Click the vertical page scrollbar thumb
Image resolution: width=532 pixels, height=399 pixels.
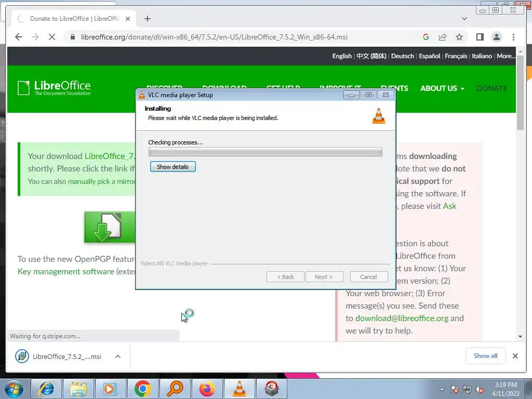(x=520, y=91)
